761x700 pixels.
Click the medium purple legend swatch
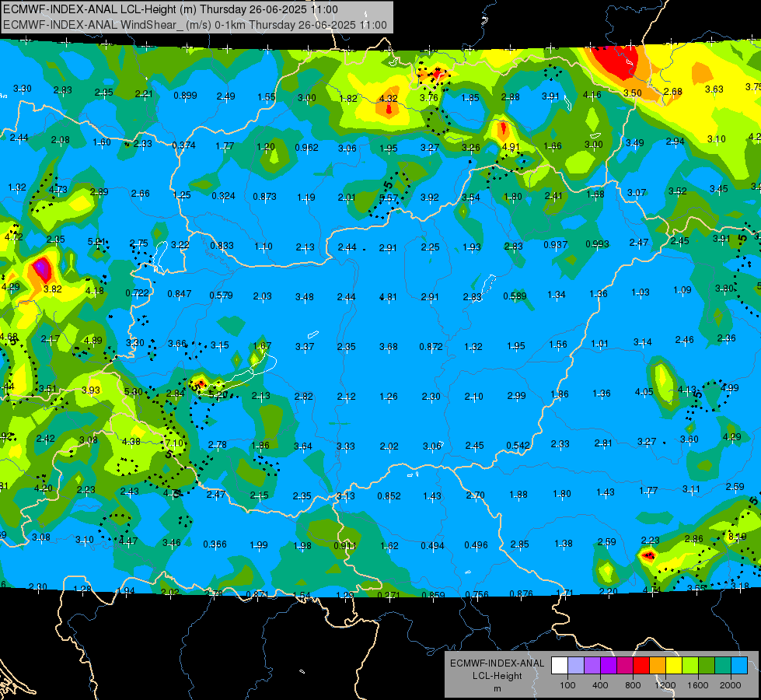[592, 666]
